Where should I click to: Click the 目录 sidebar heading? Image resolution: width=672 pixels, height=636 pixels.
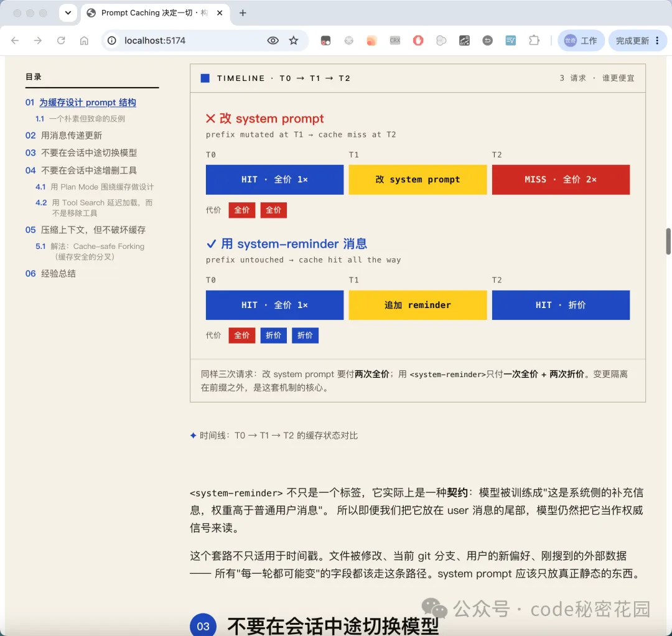(x=34, y=77)
